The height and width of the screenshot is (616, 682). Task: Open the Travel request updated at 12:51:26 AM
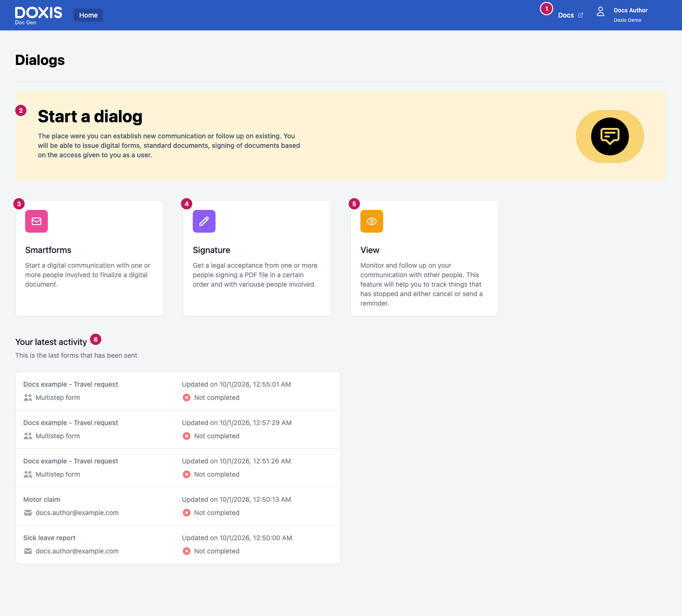tap(178, 468)
